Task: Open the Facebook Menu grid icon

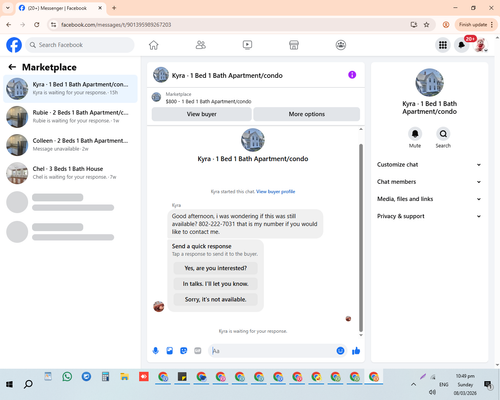Action: [x=443, y=45]
